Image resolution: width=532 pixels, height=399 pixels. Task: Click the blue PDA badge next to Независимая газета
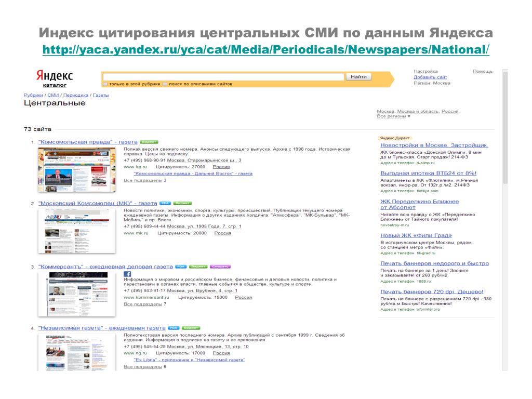(x=174, y=328)
